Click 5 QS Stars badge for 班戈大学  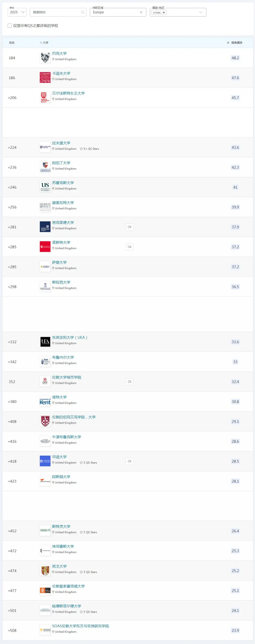[x=88, y=572]
